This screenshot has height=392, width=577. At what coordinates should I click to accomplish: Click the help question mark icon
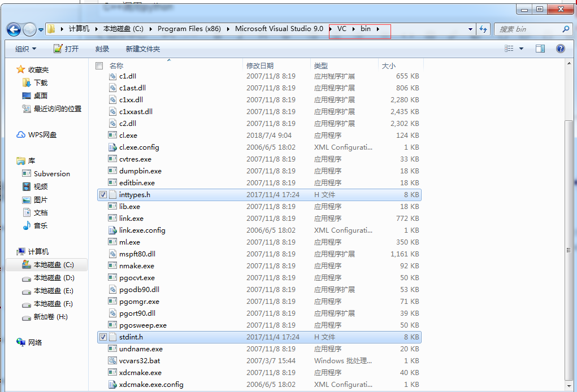pos(561,49)
